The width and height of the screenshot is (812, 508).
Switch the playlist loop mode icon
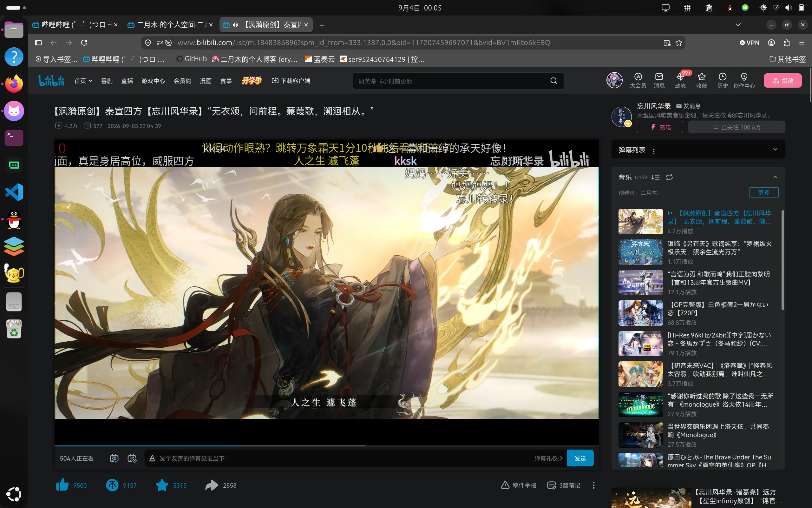pyautogui.click(x=669, y=177)
